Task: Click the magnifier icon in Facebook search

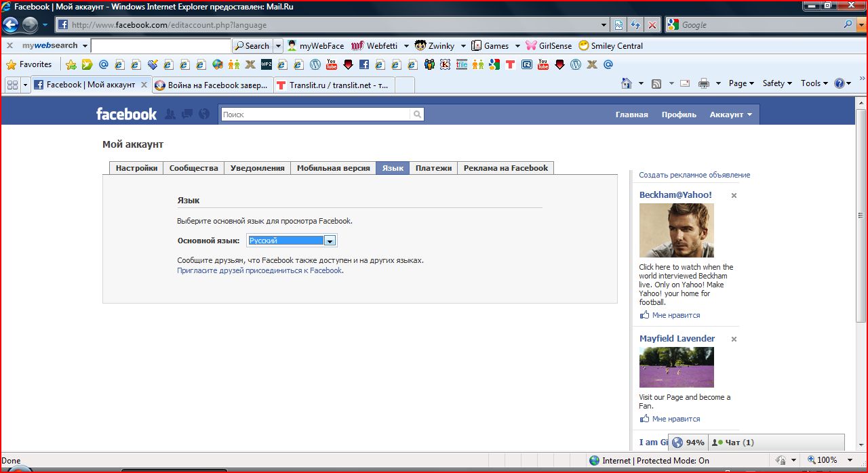Action: [417, 115]
